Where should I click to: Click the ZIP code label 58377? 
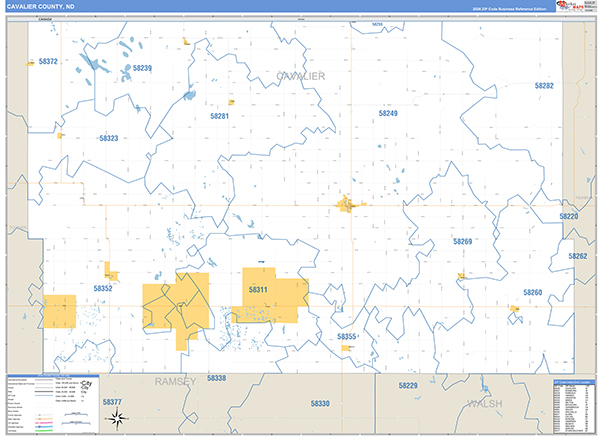112,402
